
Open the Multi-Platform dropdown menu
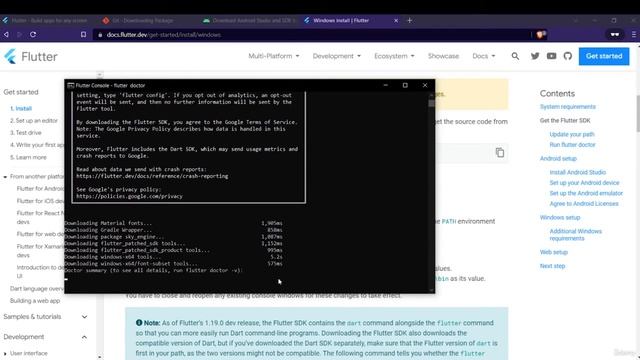pyautogui.click(x=273, y=56)
